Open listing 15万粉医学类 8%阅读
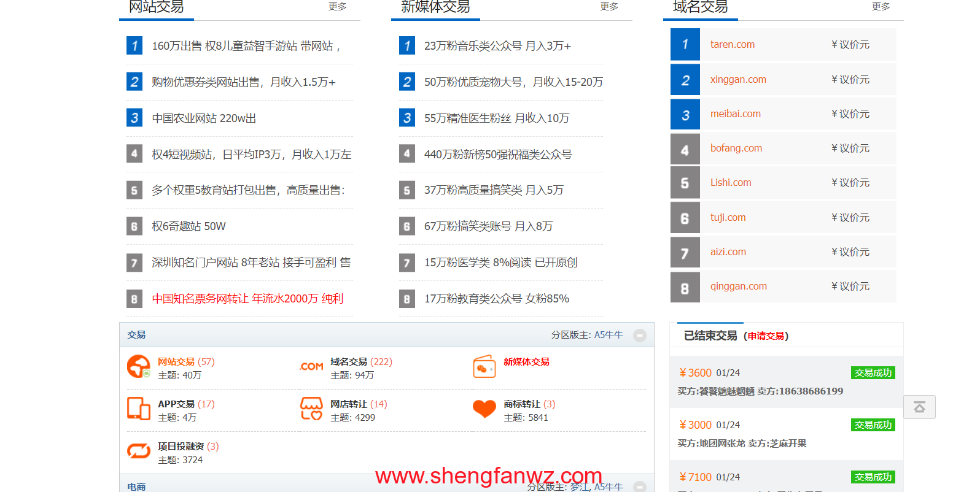Screen dimensions: 980x492 tap(500, 263)
